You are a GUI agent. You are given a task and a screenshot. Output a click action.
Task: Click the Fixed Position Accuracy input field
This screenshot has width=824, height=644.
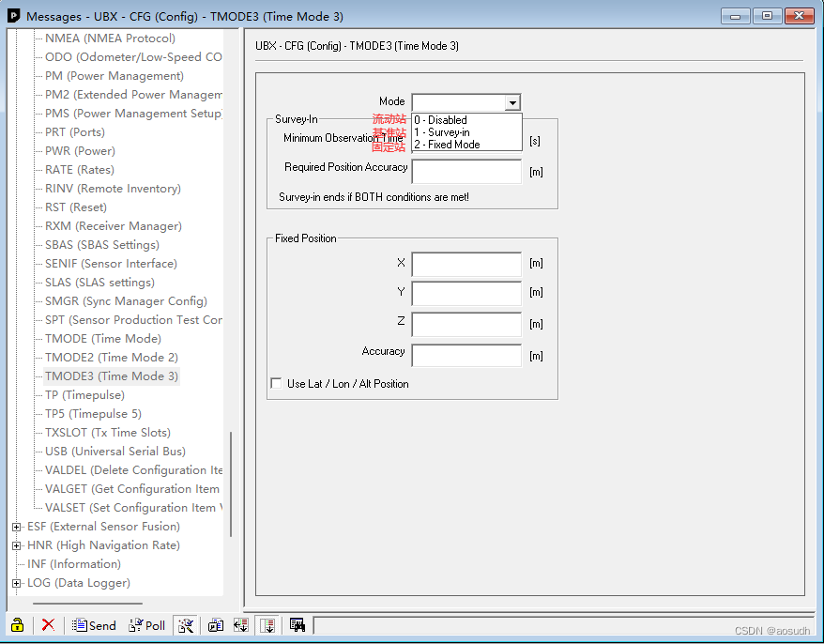[466, 356]
